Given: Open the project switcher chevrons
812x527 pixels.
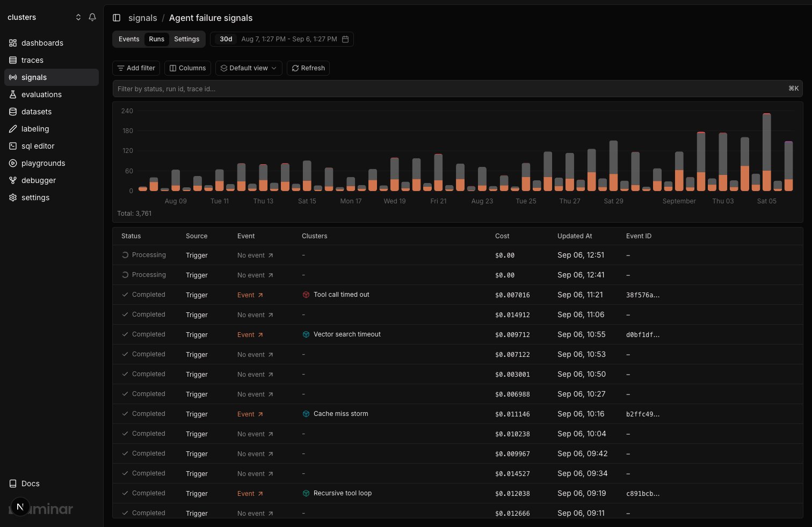Looking at the screenshot, I should tap(78, 17).
